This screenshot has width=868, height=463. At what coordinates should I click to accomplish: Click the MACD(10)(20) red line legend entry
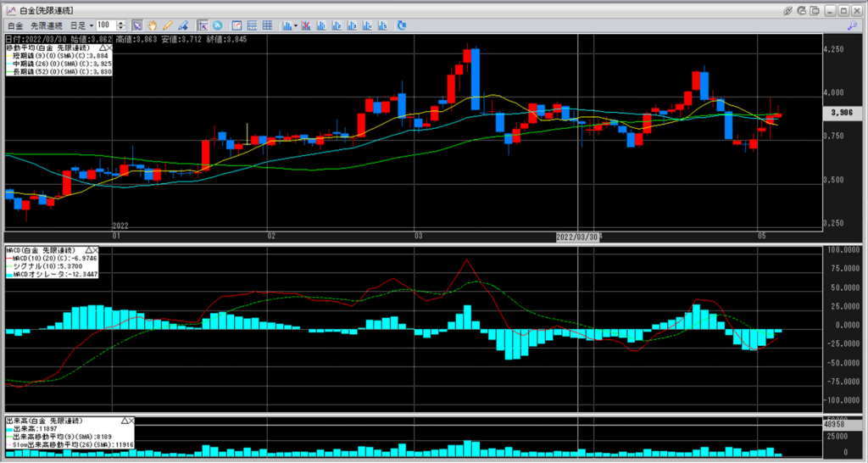coord(52,258)
